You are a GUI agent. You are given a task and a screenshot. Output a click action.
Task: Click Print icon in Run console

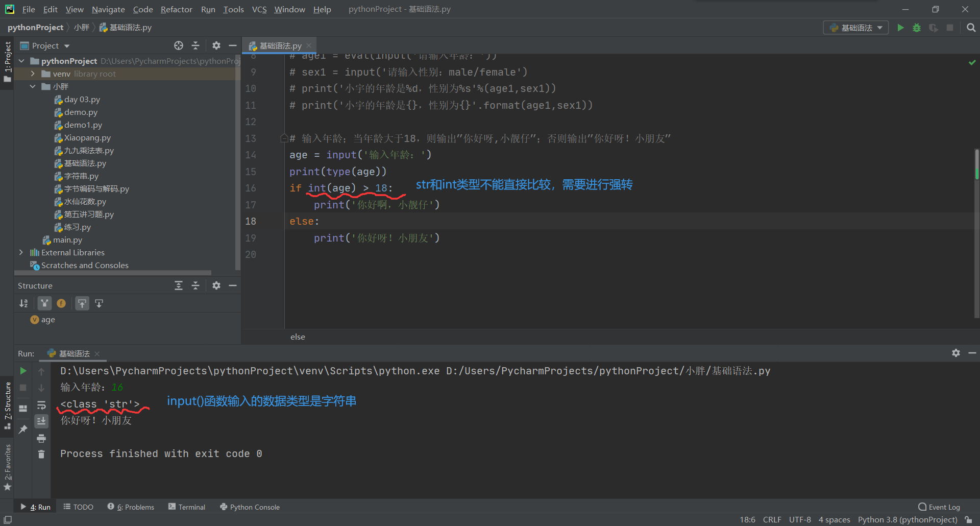click(41, 438)
